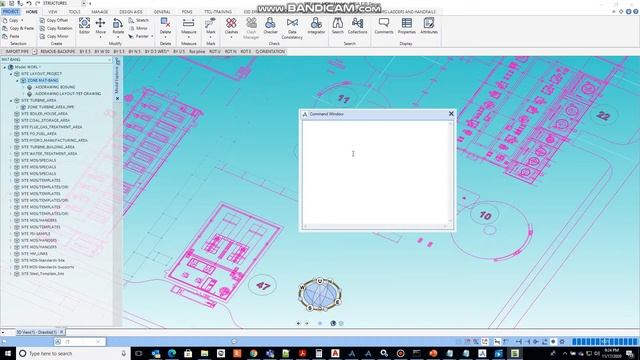The image size is (640, 360).
Task: Open Collections panel
Action: (358, 26)
